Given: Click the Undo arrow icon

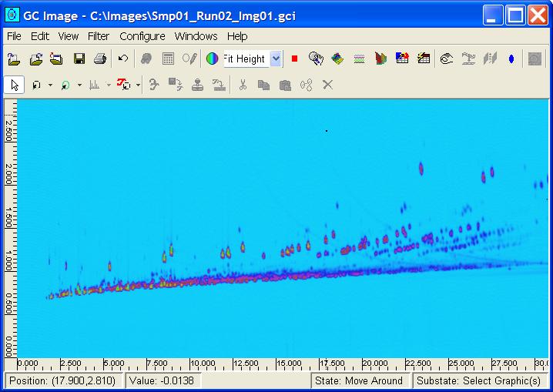Looking at the screenshot, I should click(x=123, y=59).
